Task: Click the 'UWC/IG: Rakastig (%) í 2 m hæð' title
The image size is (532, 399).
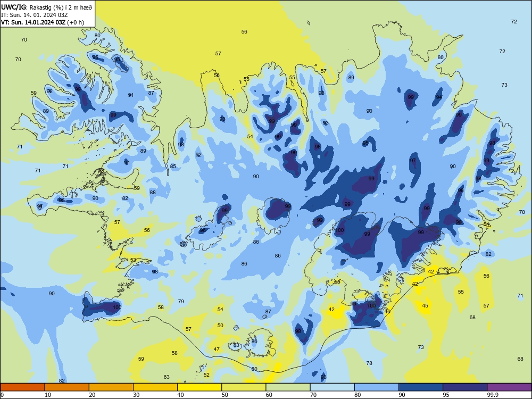Action: 46,7
